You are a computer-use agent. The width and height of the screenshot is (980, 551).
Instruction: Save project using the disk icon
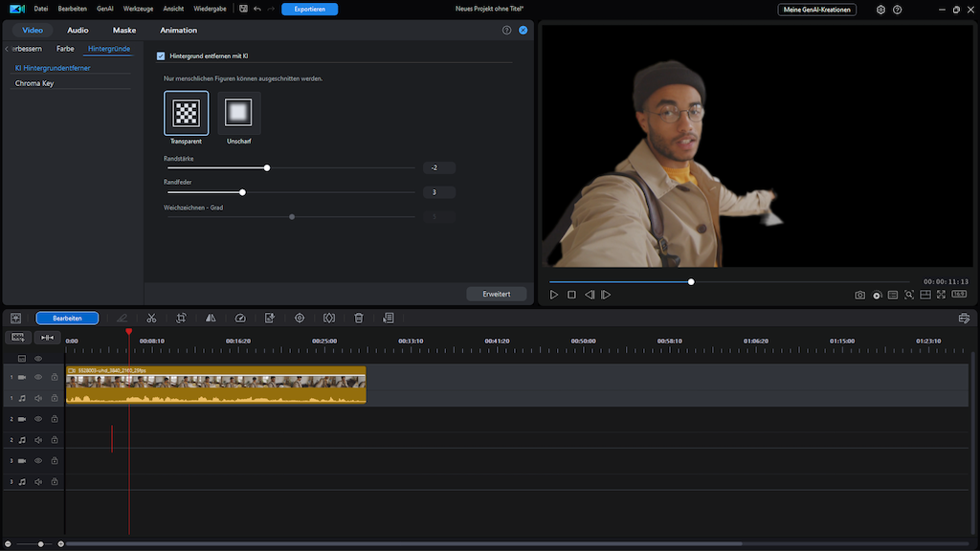[x=244, y=9]
